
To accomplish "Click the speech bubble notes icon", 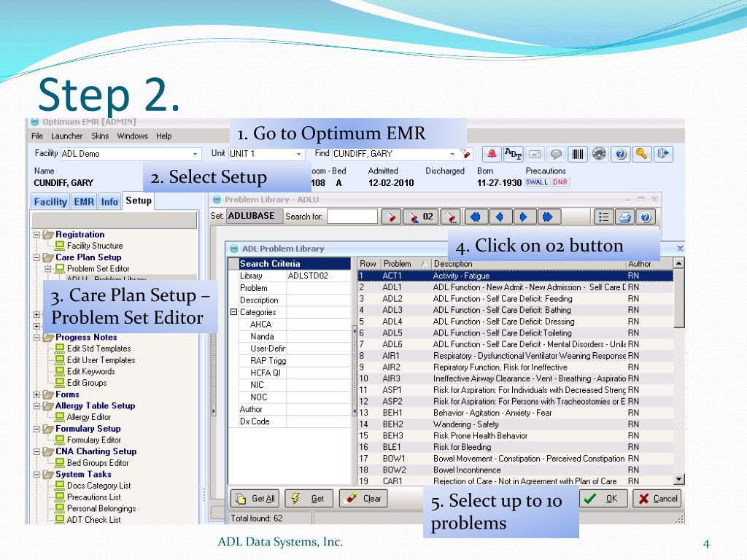I will pyautogui.click(x=556, y=154).
